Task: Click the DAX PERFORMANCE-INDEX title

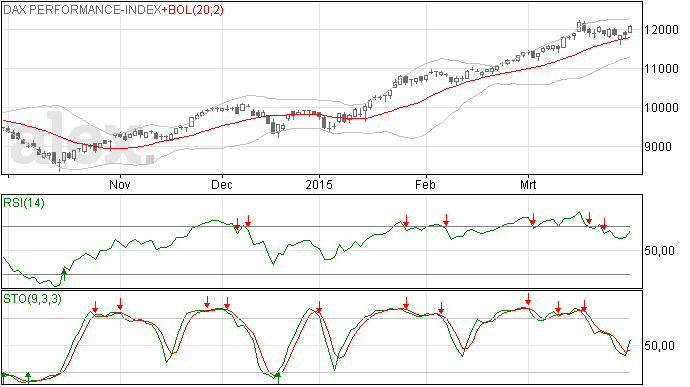Action: click(82, 10)
